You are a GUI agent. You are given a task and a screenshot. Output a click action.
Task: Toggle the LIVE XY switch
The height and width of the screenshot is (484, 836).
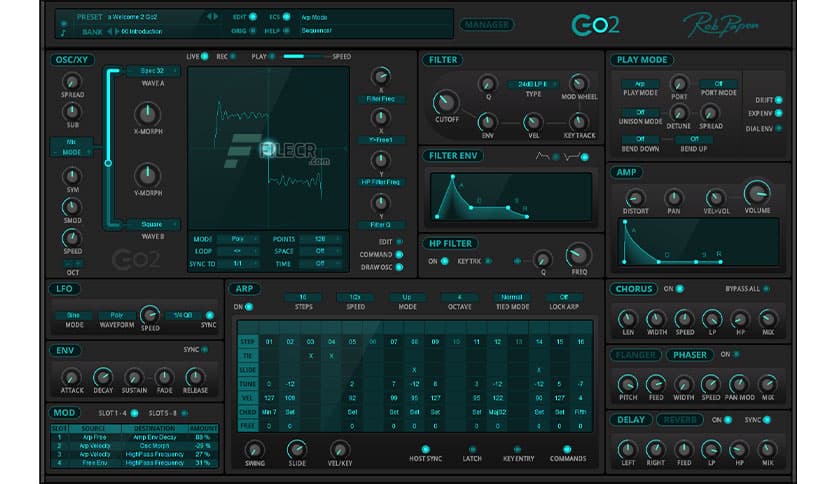(205, 57)
